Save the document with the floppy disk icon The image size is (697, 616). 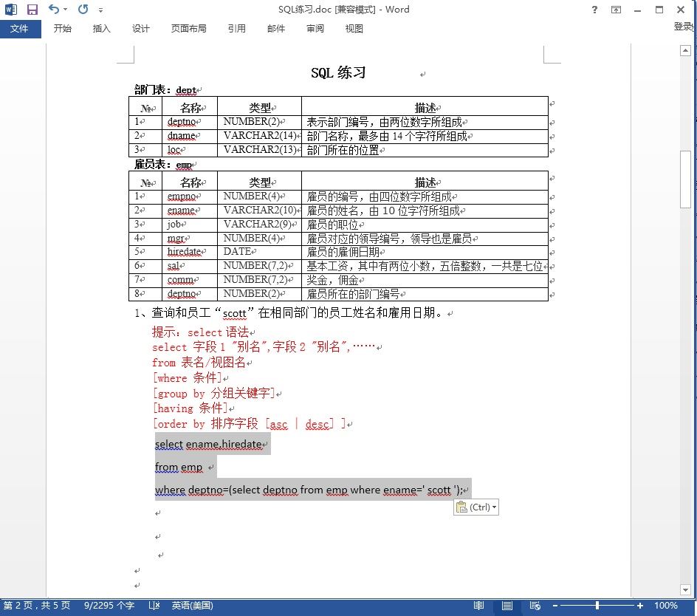click(32, 10)
